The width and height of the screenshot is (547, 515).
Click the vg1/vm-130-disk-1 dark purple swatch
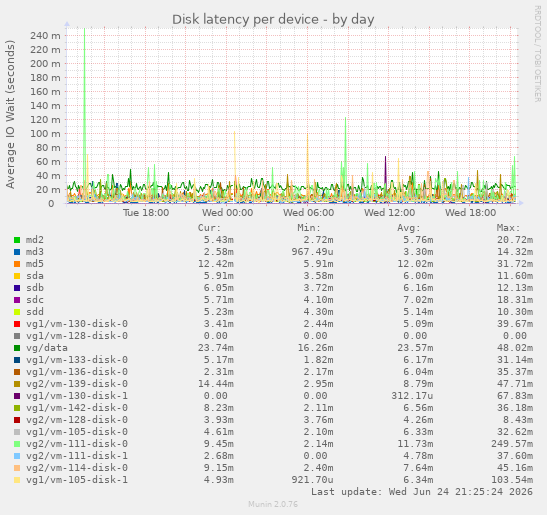pyautogui.click(x=17, y=396)
